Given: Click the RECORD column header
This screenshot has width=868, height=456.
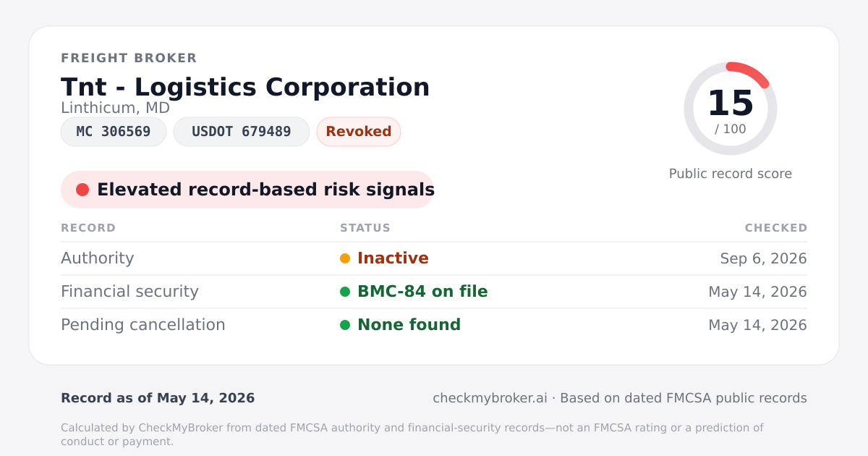Looking at the screenshot, I should [88, 228].
